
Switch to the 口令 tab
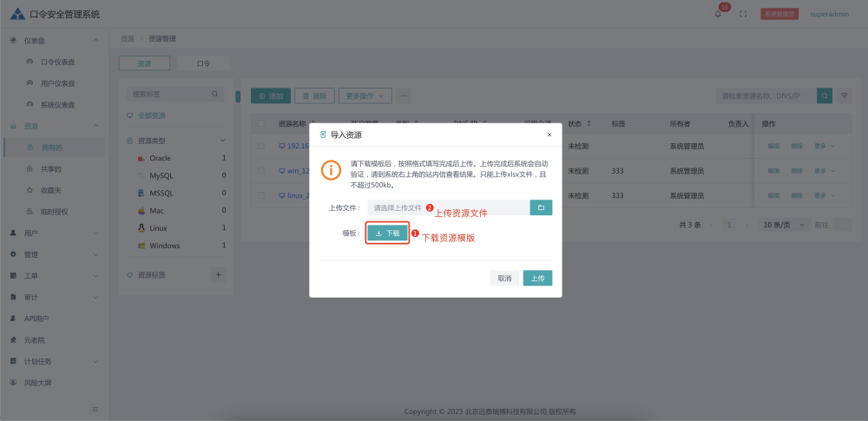pos(203,63)
